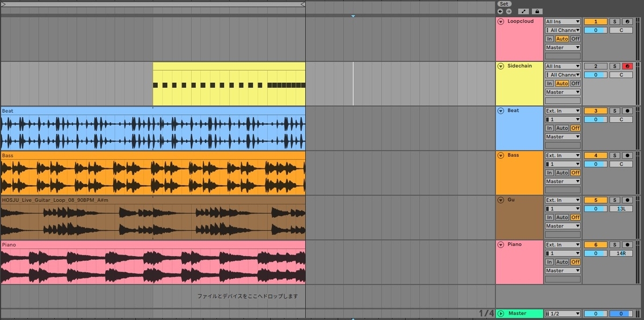Screen dimensions: 644x320
Task: Open Piano track Ext. In dropdown
Action: 563,244
